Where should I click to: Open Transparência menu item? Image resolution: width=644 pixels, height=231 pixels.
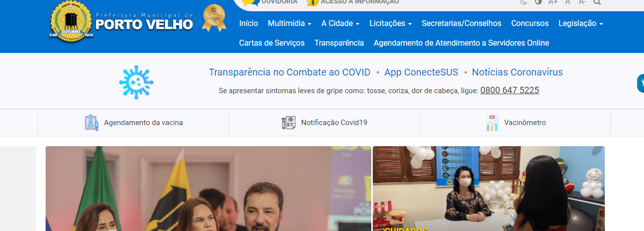click(x=339, y=43)
